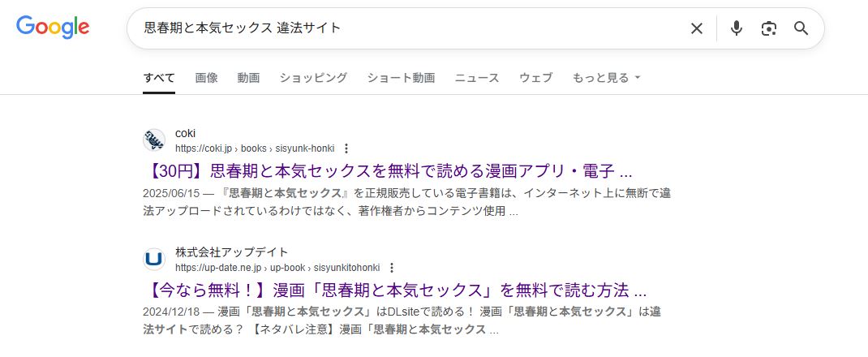Click the coki site favicon

[x=154, y=140]
